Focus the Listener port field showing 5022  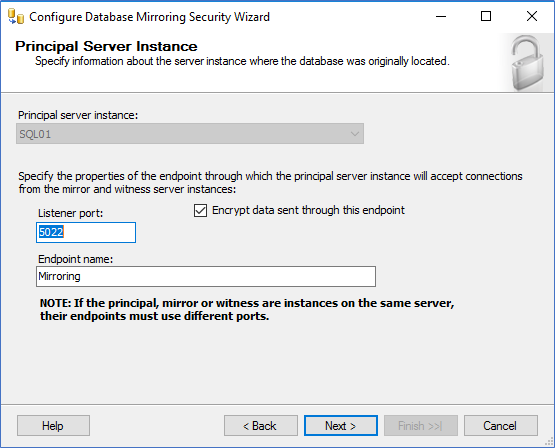[x=86, y=232]
